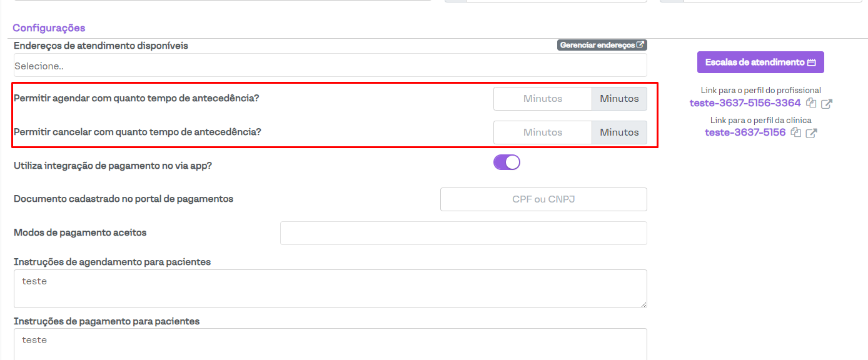Click the Escalas de atendimento button
This screenshot has height=360, width=868.
760,62
